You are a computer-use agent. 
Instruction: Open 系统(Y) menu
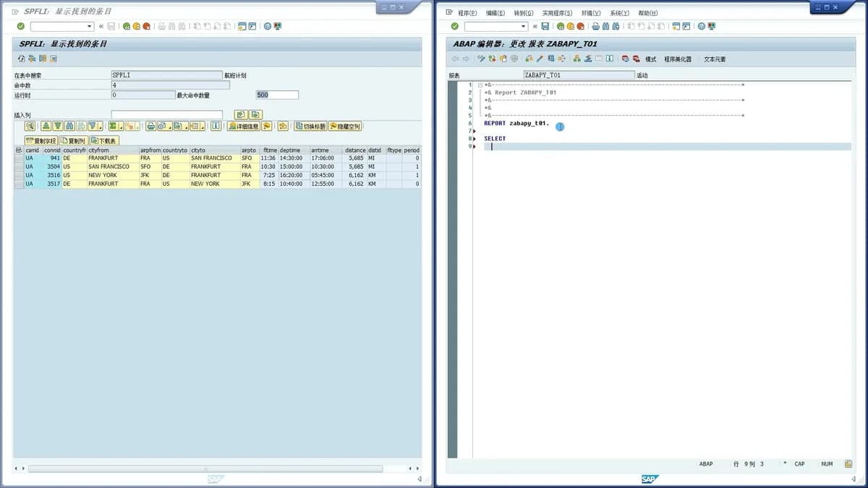pyautogui.click(x=619, y=13)
